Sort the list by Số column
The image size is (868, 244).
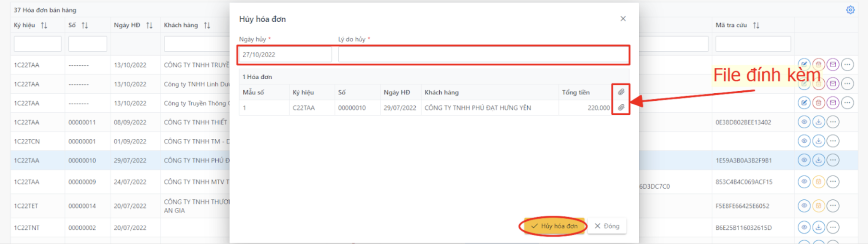(x=85, y=25)
